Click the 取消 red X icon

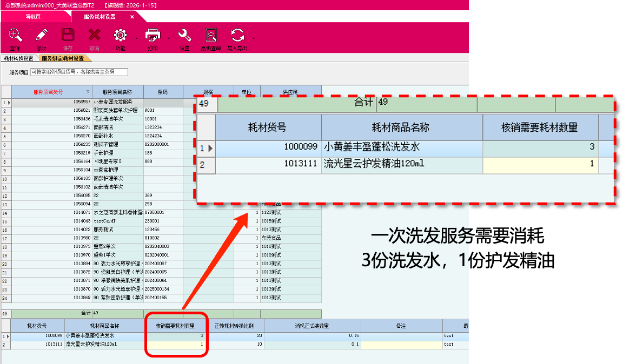(94, 35)
